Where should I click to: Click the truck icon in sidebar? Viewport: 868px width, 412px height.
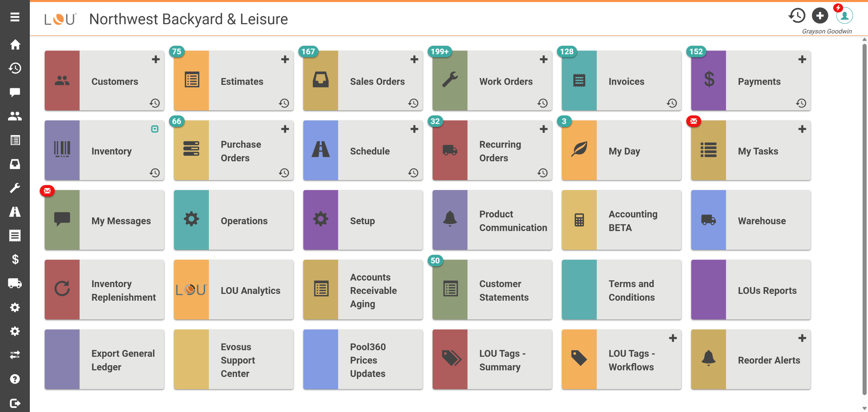point(15,283)
